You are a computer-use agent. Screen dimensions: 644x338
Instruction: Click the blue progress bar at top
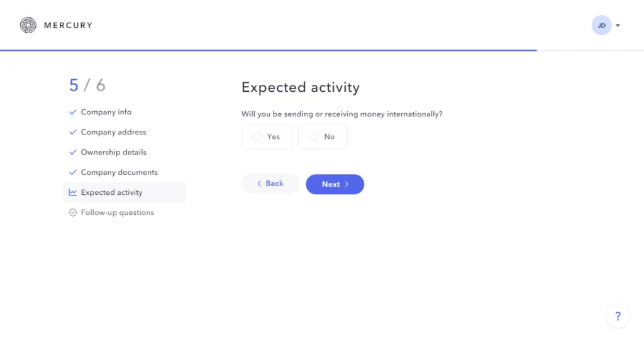point(268,50)
